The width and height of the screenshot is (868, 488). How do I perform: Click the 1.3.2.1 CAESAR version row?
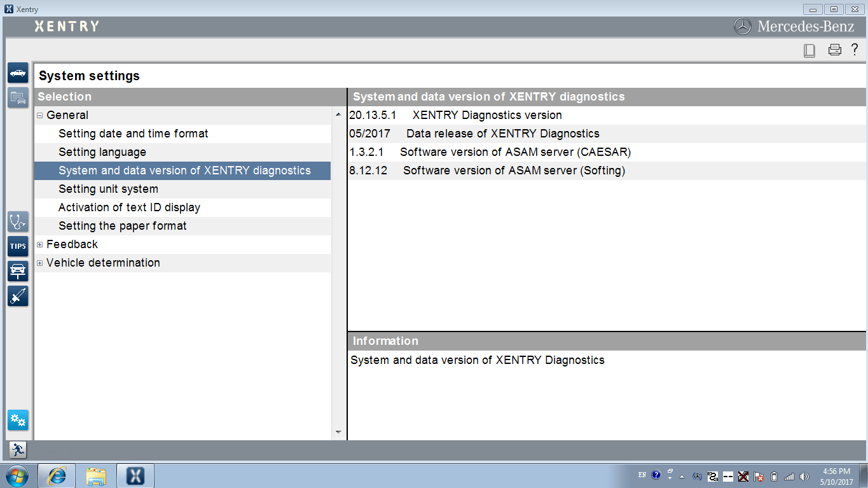coord(607,152)
